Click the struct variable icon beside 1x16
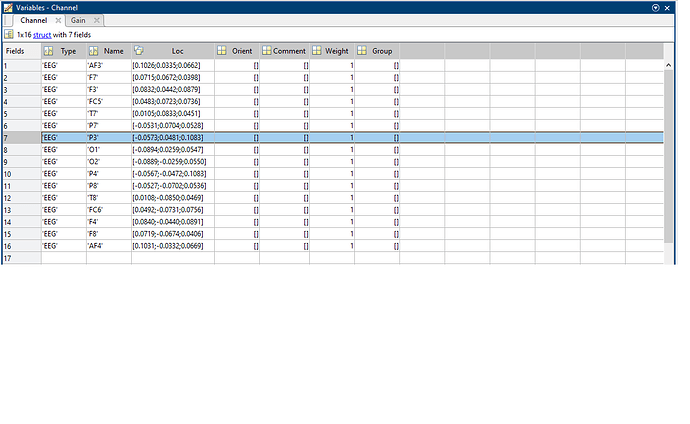Image resolution: width=690 pixels, height=424 pixels. coord(9,34)
